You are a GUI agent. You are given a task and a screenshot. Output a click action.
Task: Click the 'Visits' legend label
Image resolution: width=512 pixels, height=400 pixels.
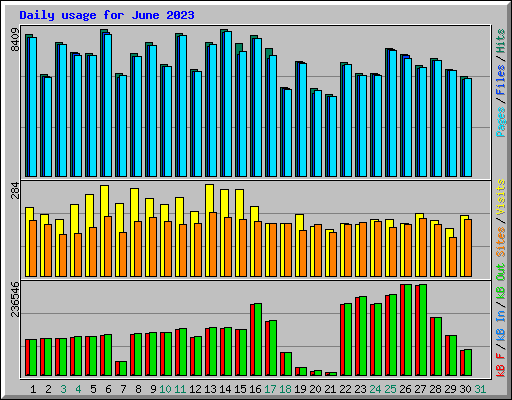click(501, 197)
